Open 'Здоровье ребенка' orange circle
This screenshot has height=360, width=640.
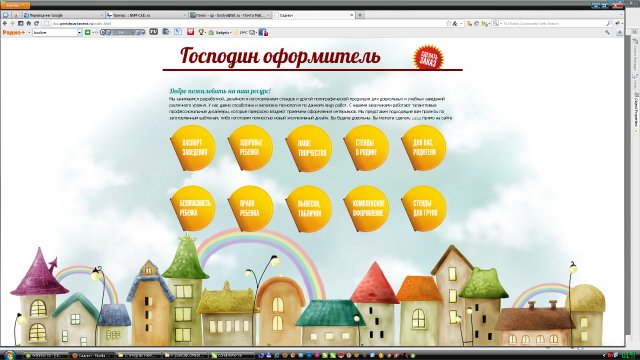[x=250, y=148]
